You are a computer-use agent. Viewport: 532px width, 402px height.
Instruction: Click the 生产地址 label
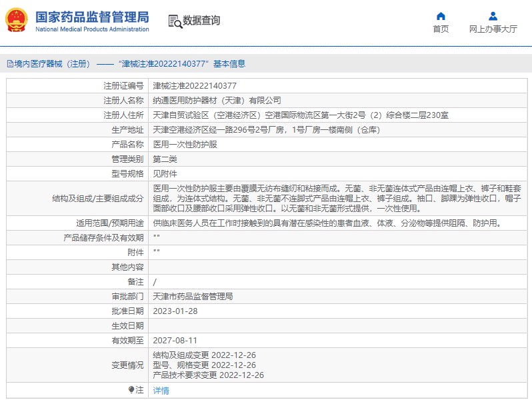point(127,129)
